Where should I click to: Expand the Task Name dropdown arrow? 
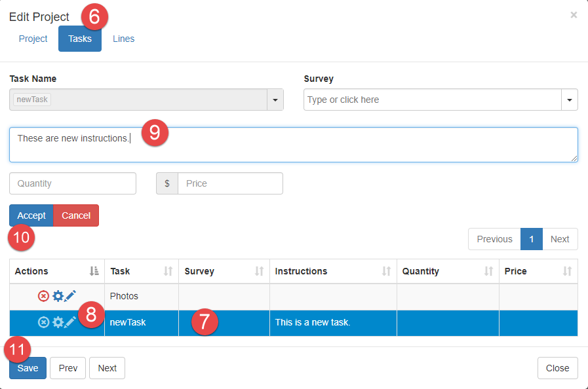[275, 100]
